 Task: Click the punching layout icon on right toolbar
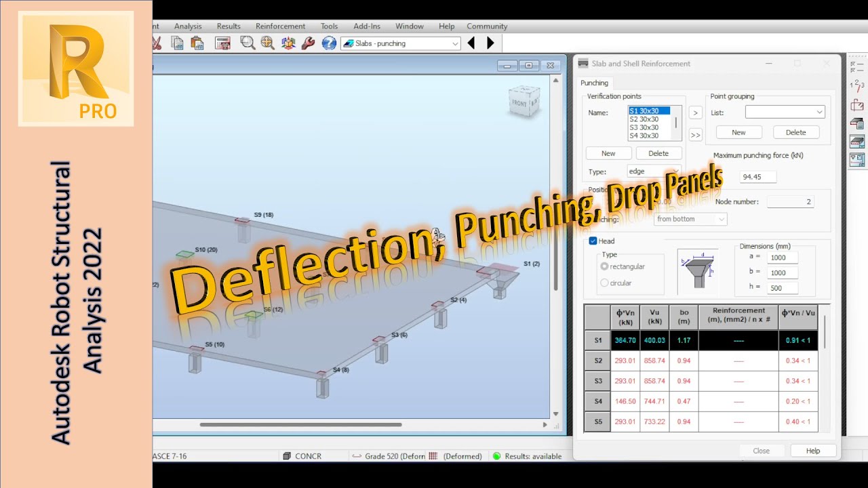[x=857, y=160]
